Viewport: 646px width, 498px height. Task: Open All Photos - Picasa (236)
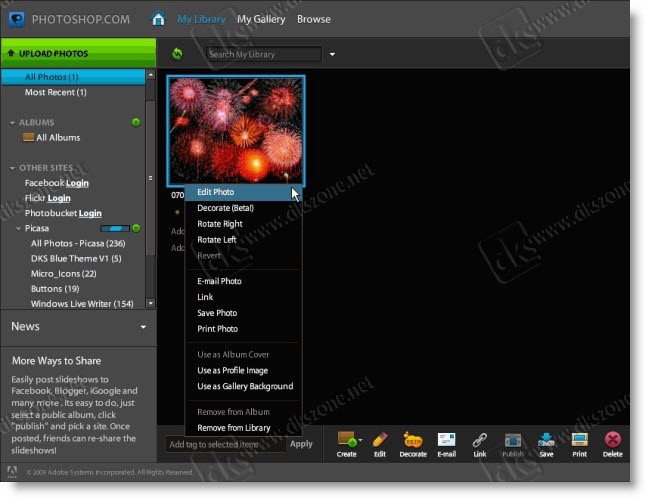[x=78, y=243]
